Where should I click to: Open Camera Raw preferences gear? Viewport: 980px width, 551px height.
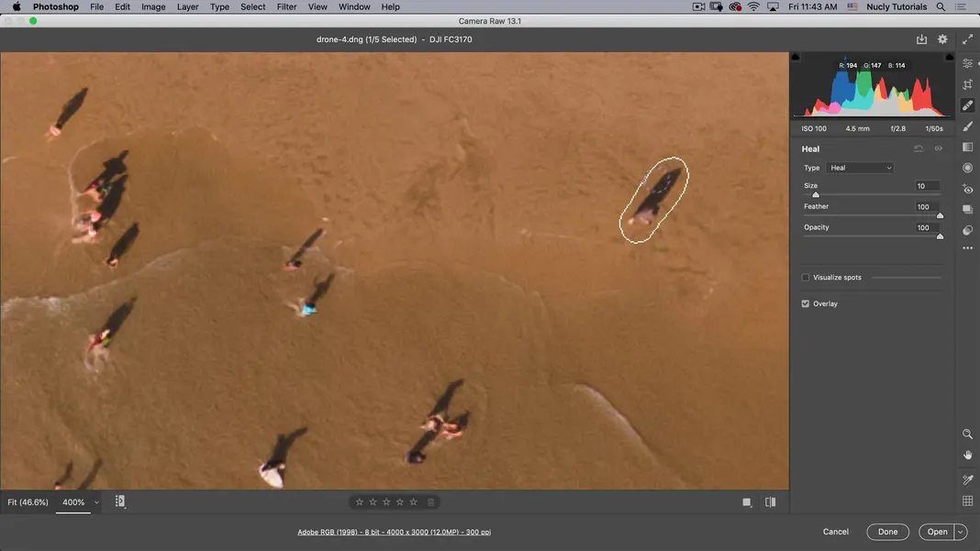(x=942, y=39)
